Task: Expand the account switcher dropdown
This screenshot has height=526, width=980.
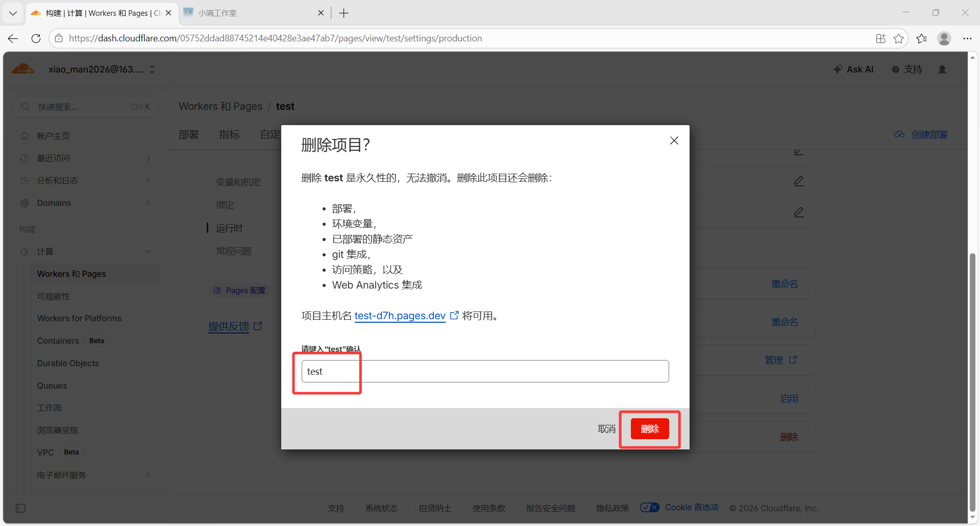Action: click(152, 69)
